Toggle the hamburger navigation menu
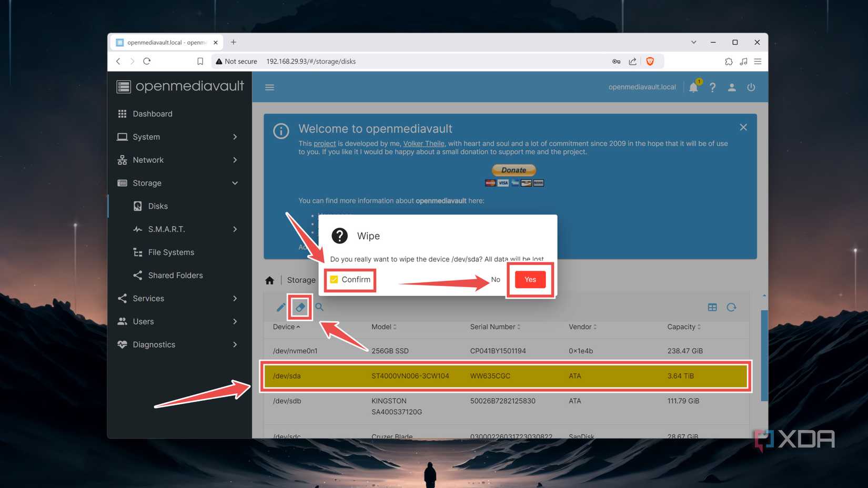The height and width of the screenshot is (488, 868). 269,87
